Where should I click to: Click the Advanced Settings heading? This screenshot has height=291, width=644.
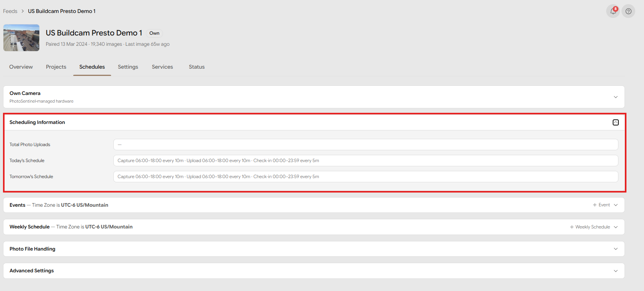32,270
